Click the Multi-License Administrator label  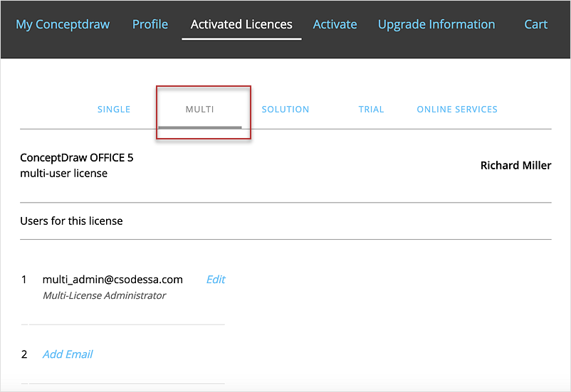coord(104,295)
